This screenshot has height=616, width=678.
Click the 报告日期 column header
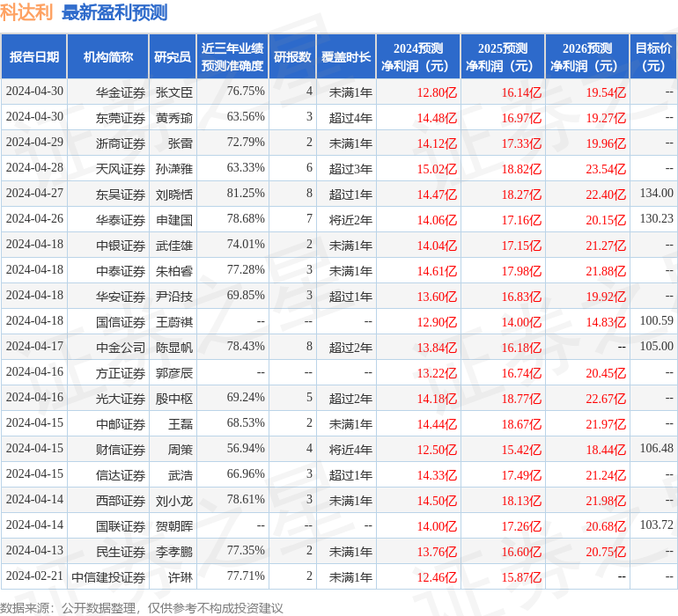coord(33,56)
